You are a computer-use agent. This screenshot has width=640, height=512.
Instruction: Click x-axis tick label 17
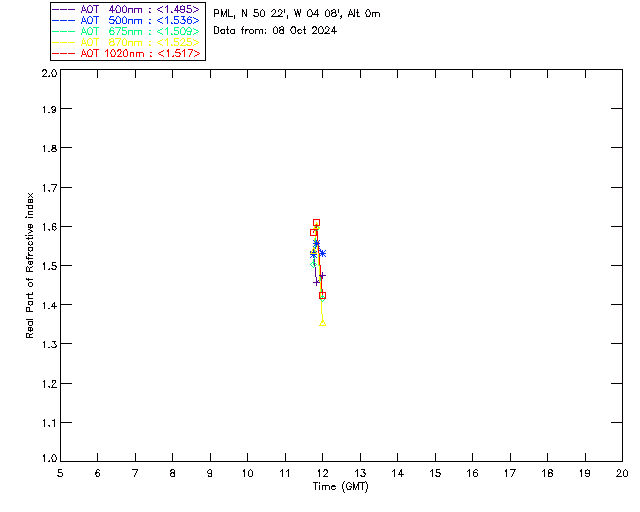[510, 473]
